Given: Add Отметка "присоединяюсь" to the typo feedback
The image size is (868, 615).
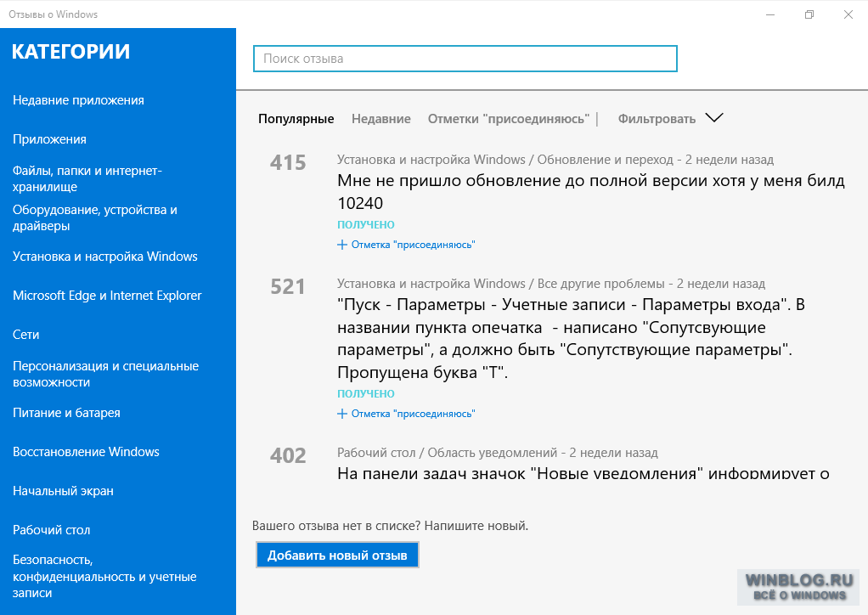Looking at the screenshot, I should 413,414.
